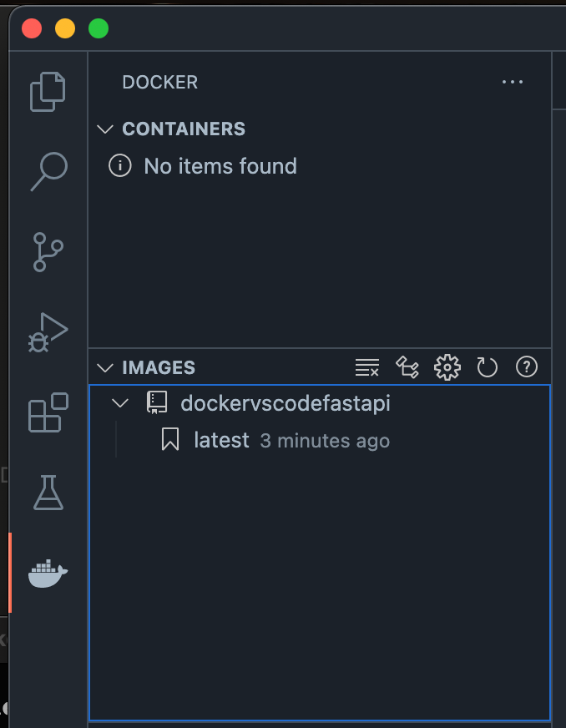Open the Explorer view in activity bar

tap(48, 92)
